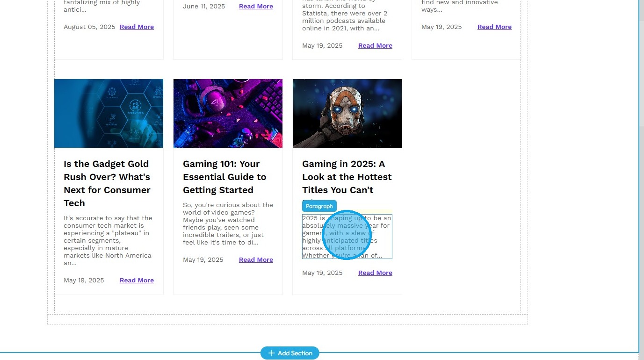Viewport: 644px width, 360px height.
Task: Select the Gadget Gold Rush hexagon thumbnail
Action: point(109,113)
